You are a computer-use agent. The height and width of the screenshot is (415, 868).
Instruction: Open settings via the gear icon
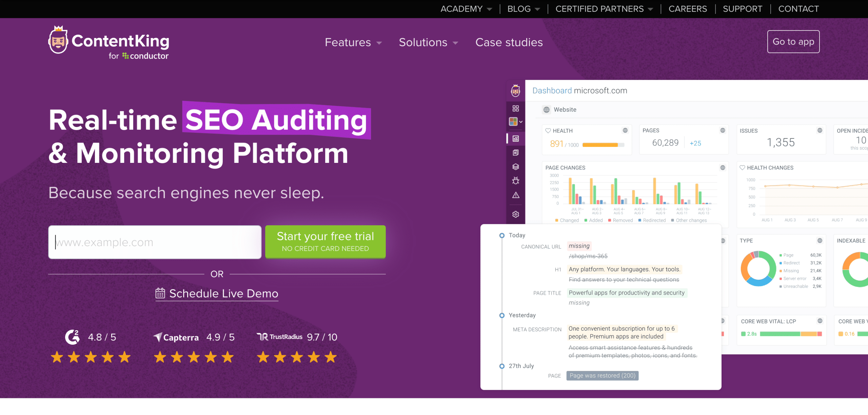[516, 214]
